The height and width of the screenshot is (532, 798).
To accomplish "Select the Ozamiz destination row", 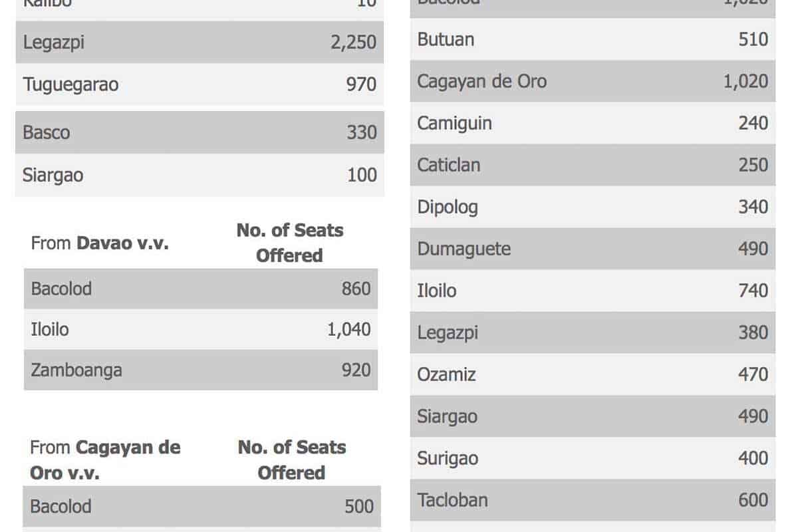I will click(593, 374).
